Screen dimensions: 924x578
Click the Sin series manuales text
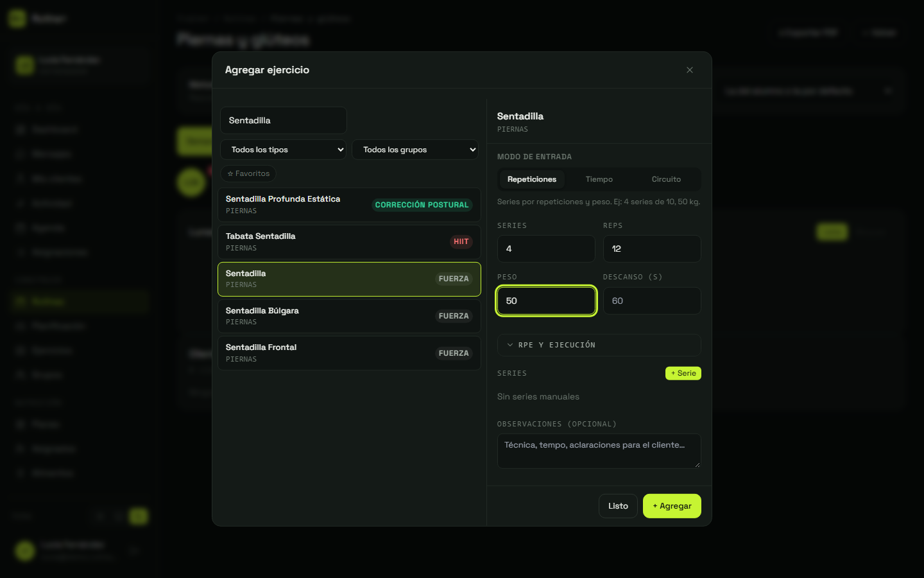point(538,397)
